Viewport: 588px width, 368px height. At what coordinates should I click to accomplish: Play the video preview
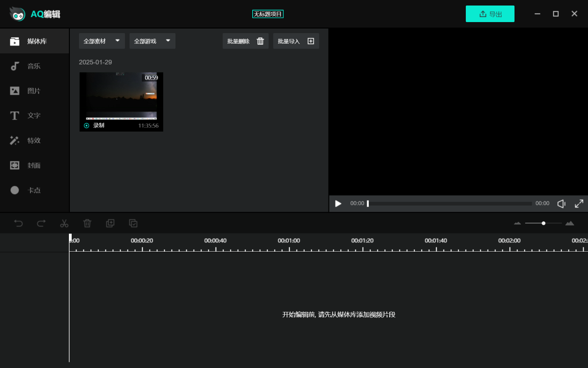tap(338, 203)
